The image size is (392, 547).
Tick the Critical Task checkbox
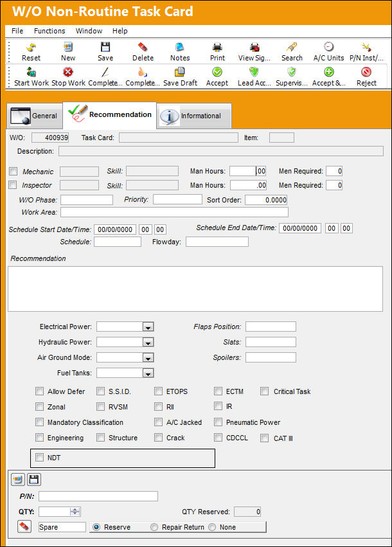(x=265, y=391)
